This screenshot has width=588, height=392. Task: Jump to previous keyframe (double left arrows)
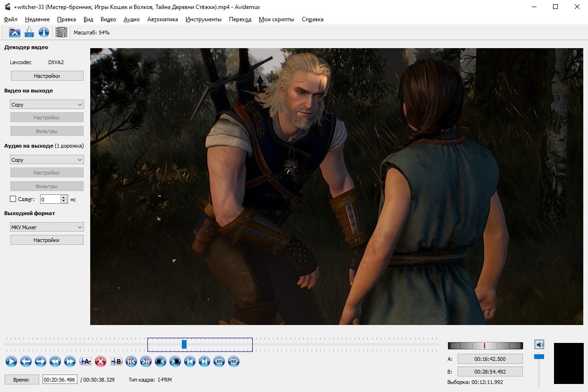55,362
